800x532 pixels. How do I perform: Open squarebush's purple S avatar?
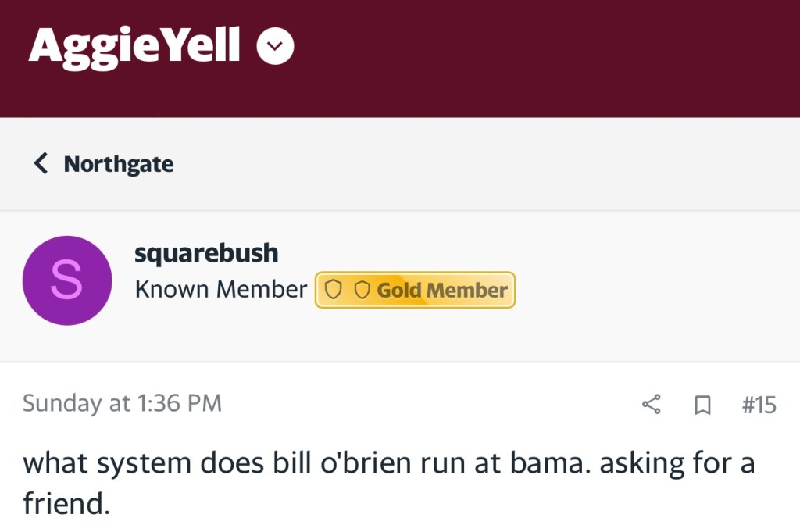(66, 280)
